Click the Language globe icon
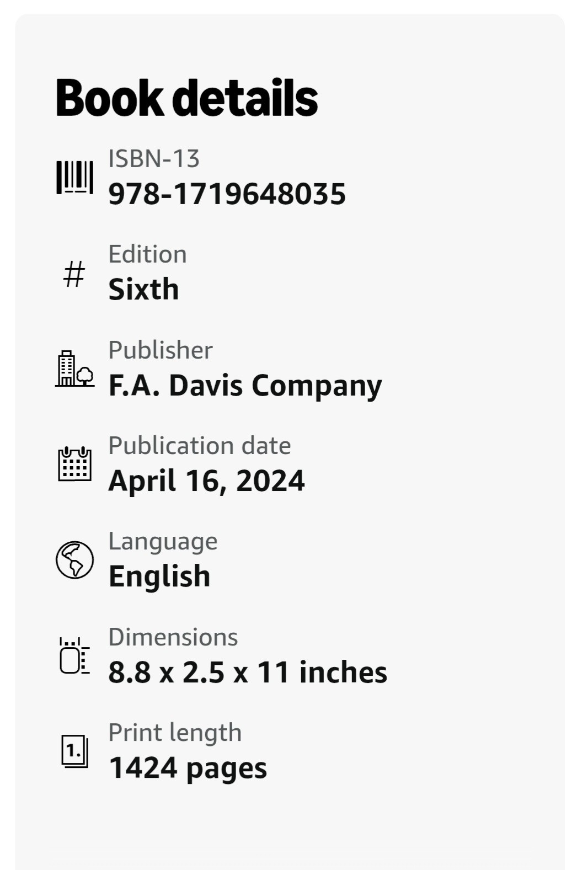 coord(74,559)
